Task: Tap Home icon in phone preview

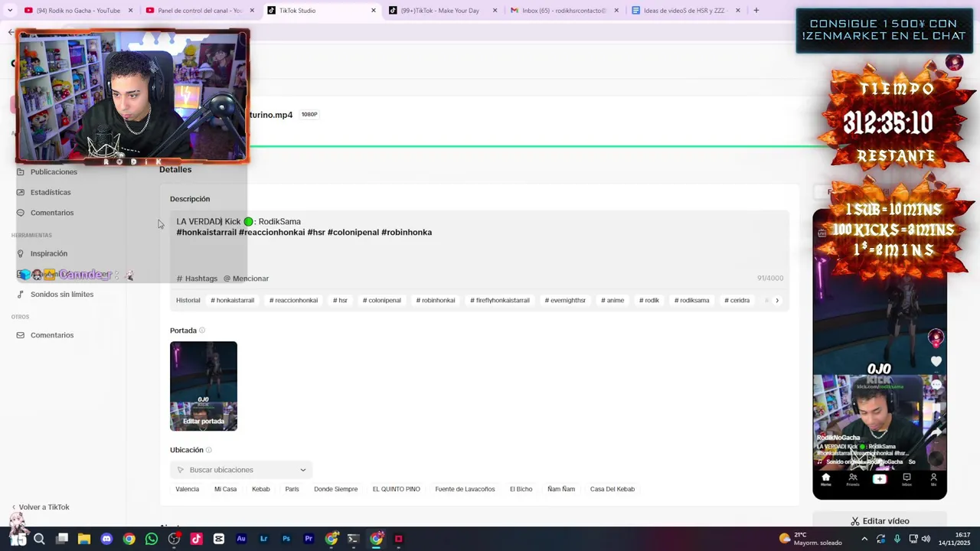Action: [x=825, y=479]
